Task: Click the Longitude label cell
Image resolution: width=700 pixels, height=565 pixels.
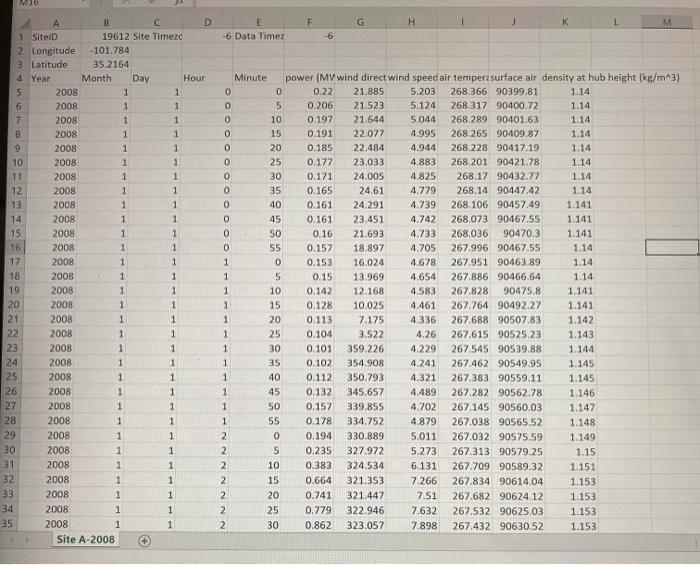Action: [54, 51]
